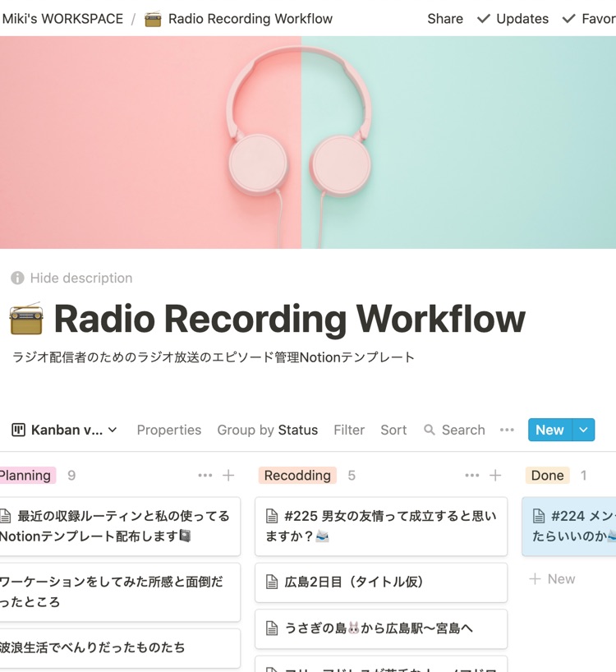
Task: Click the radio emoji page icon beside title
Action: [26, 319]
